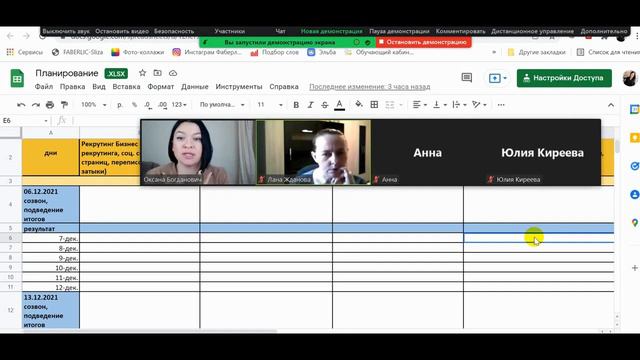Open the Правка menu

point(72,87)
